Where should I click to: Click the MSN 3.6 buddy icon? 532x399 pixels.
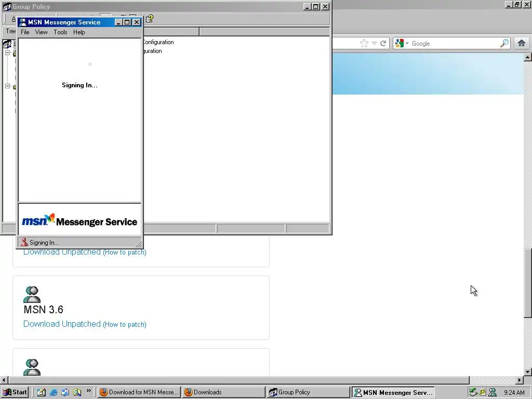32,294
